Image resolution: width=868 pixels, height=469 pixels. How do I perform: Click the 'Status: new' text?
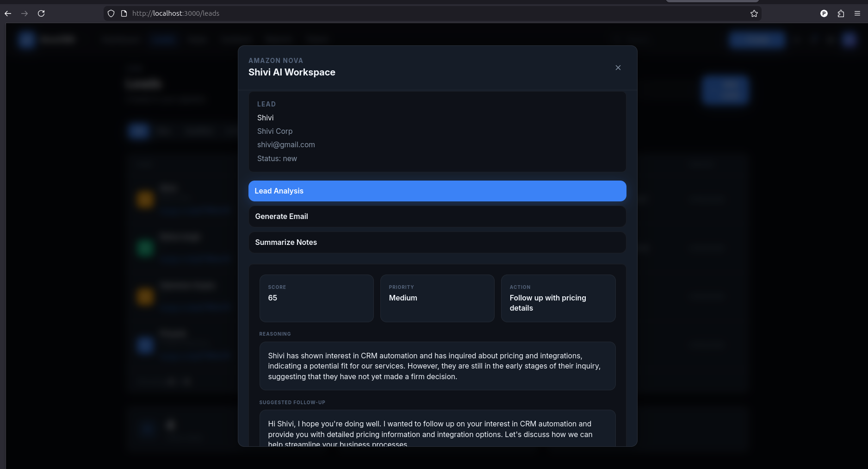pos(277,158)
